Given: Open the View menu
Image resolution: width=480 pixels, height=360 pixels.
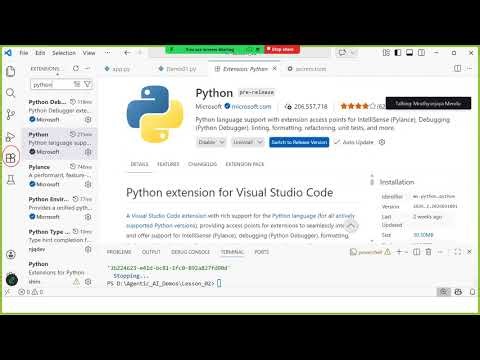Looking at the screenshot, I should coord(89,53).
